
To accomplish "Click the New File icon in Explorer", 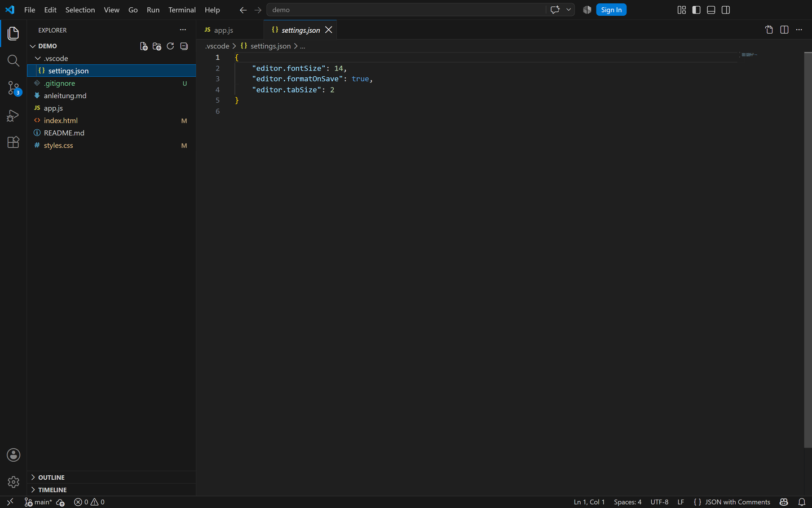I will click(x=144, y=46).
